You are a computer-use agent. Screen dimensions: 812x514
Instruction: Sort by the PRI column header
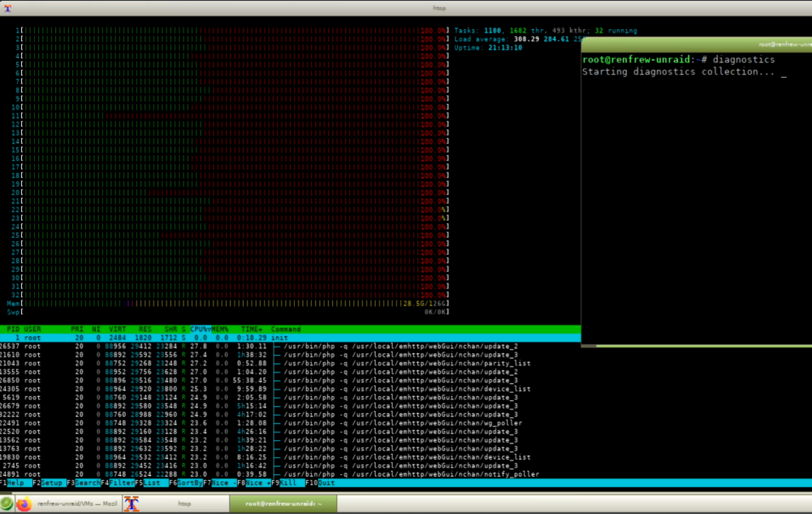(x=77, y=329)
